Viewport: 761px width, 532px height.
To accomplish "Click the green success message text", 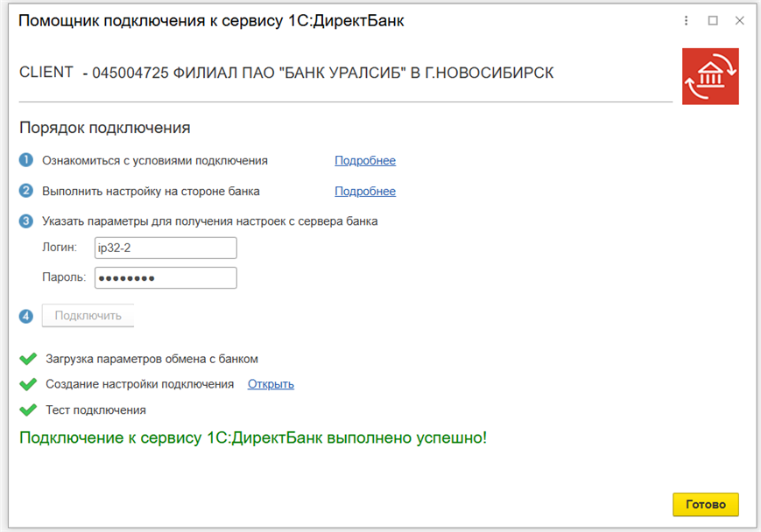I will pos(253,437).
